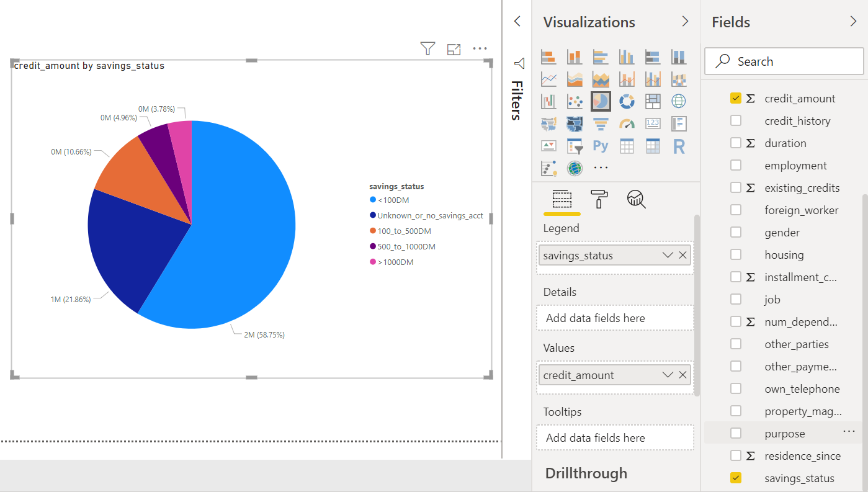Uncheck the savings_status field

(736, 478)
